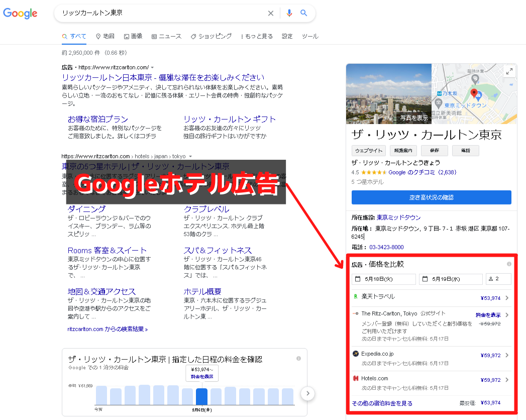Click the Hotels.com logo icon
This screenshot has width=526, height=420.
click(356, 378)
